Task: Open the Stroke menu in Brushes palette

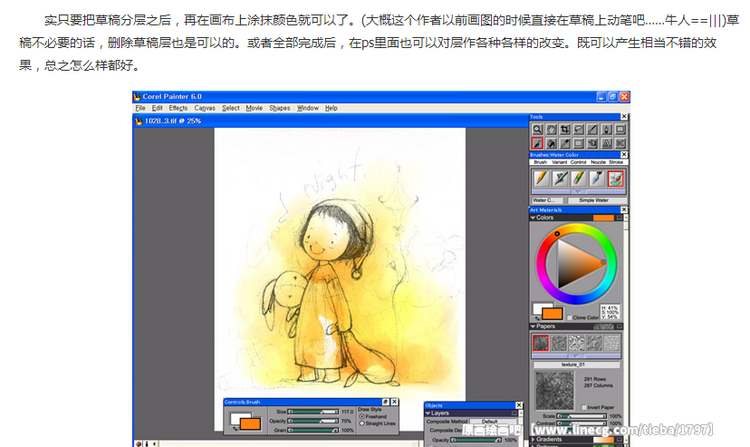Action: pos(616,162)
